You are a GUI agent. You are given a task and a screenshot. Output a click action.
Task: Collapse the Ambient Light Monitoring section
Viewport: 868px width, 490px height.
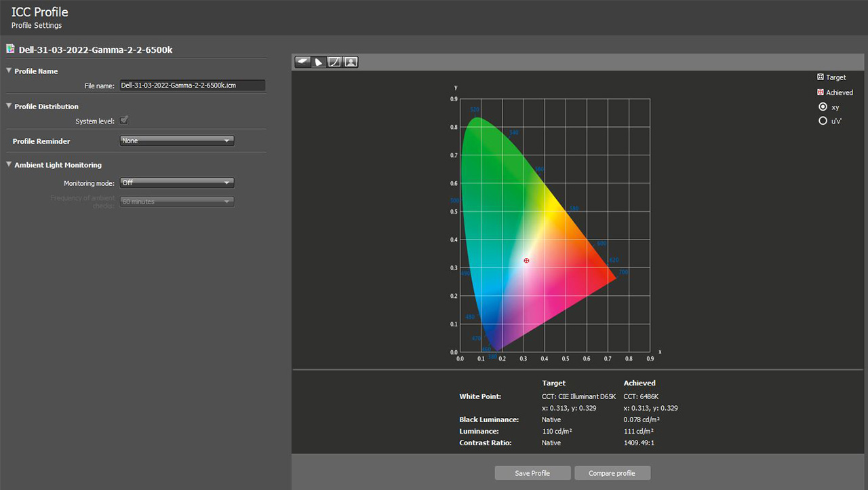pyautogui.click(x=9, y=164)
